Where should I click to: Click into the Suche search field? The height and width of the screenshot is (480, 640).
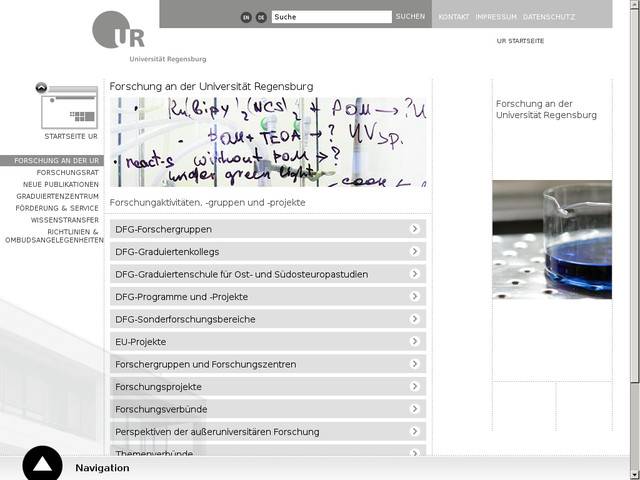point(331,17)
